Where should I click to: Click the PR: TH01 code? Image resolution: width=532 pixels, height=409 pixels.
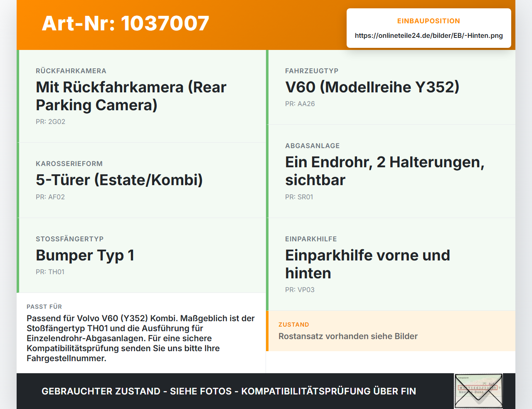tap(50, 272)
